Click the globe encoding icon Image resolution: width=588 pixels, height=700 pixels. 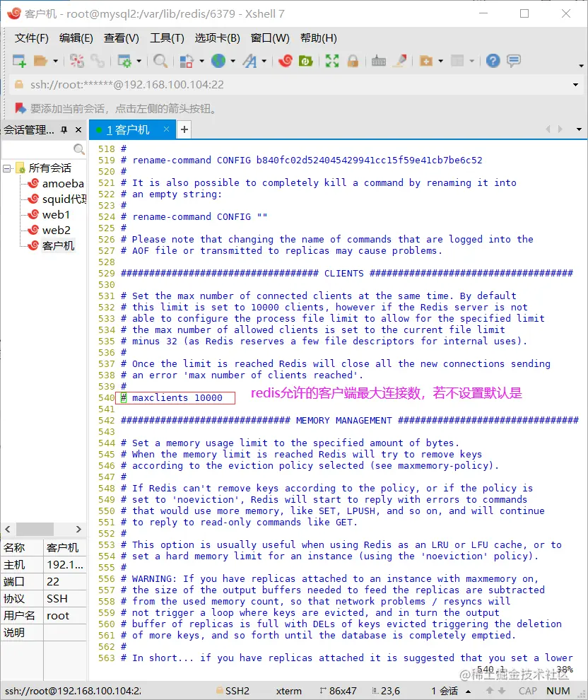point(218,61)
